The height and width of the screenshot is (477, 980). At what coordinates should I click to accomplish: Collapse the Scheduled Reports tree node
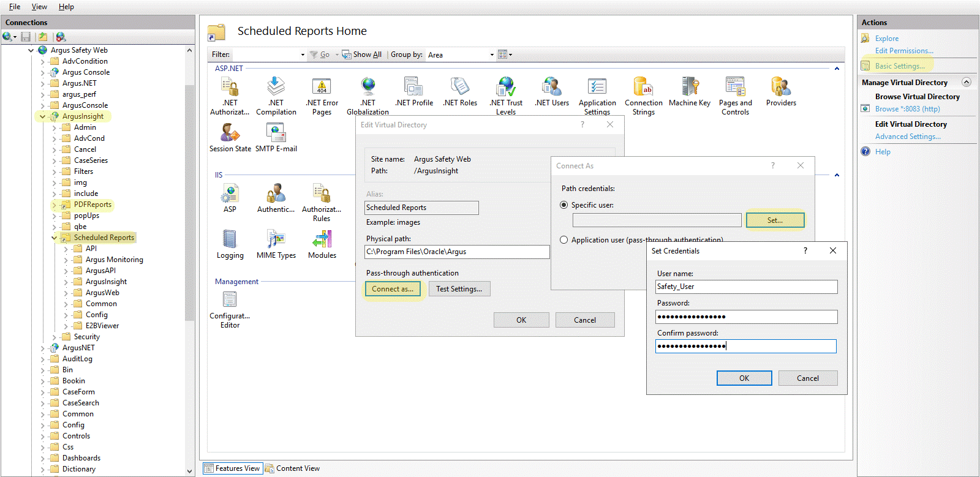click(54, 238)
